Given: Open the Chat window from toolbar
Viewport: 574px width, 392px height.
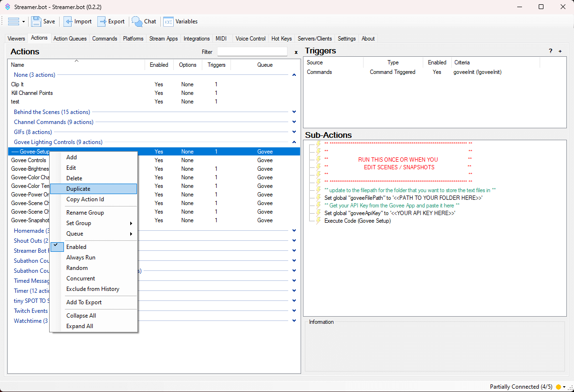Looking at the screenshot, I should click(137, 21).
